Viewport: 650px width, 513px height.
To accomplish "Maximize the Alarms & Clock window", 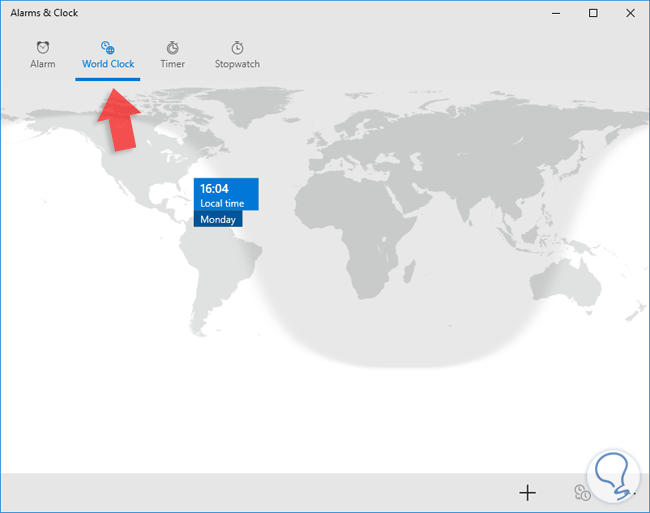I will [593, 13].
